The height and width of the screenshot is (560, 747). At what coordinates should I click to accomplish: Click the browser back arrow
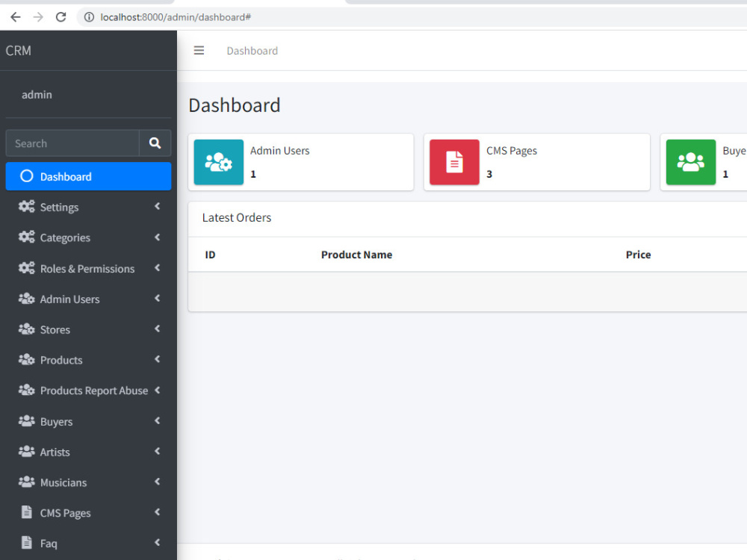click(x=16, y=17)
